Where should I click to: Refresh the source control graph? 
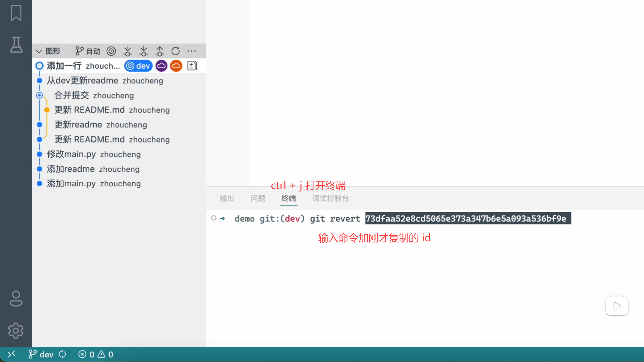pyautogui.click(x=175, y=51)
